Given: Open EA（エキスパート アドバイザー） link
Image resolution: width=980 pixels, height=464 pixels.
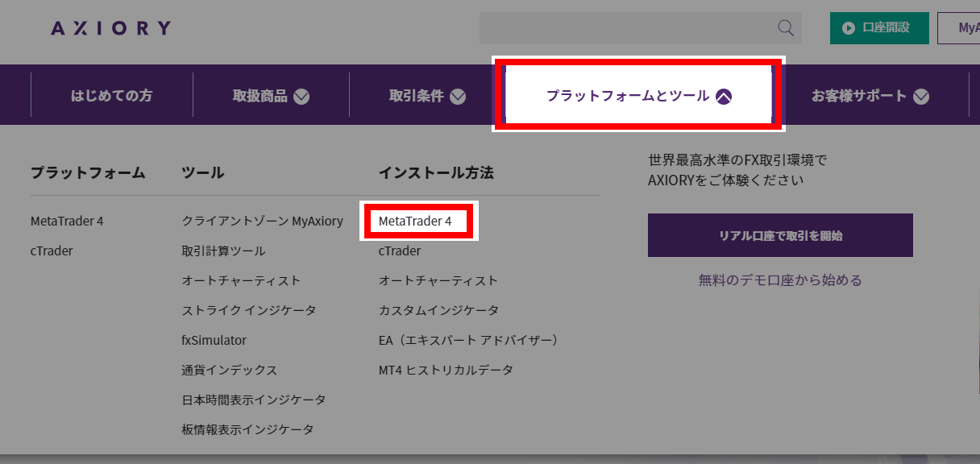Looking at the screenshot, I should (x=470, y=340).
